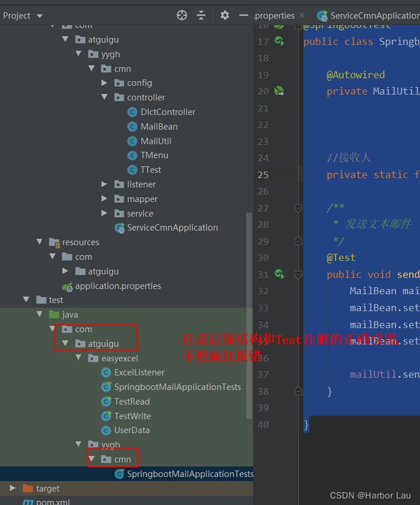
Task: Select application.properties file in tree
Action: tap(118, 286)
